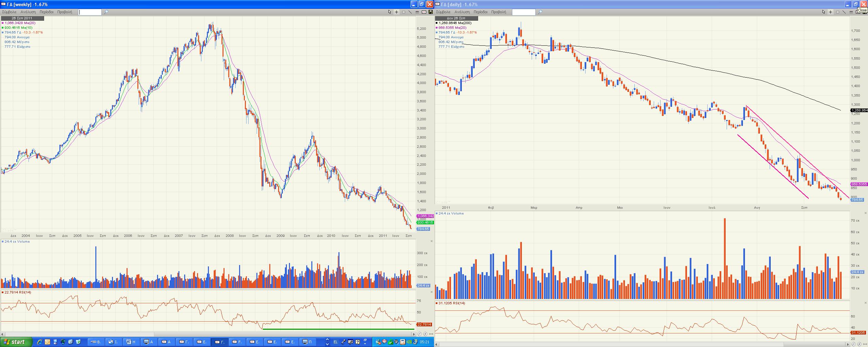
Task: Activate crosshair tool in weekly chart toolbar
Action: [x=396, y=12]
